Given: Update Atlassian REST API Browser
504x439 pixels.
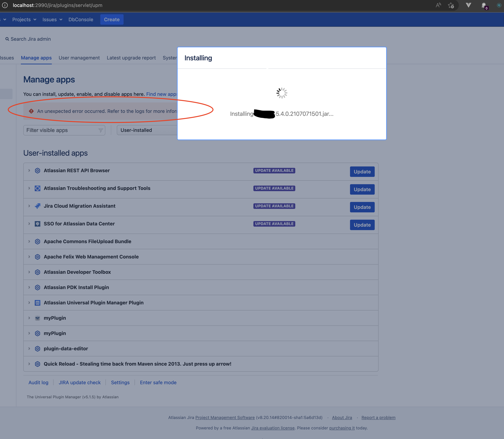Looking at the screenshot, I should 362,172.
